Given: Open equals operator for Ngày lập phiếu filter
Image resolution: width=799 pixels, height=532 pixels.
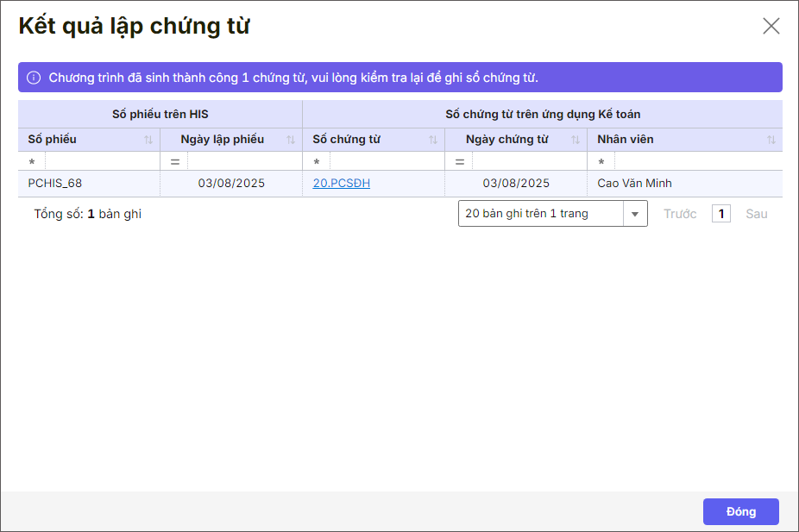Looking at the screenshot, I should pos(174,162).
